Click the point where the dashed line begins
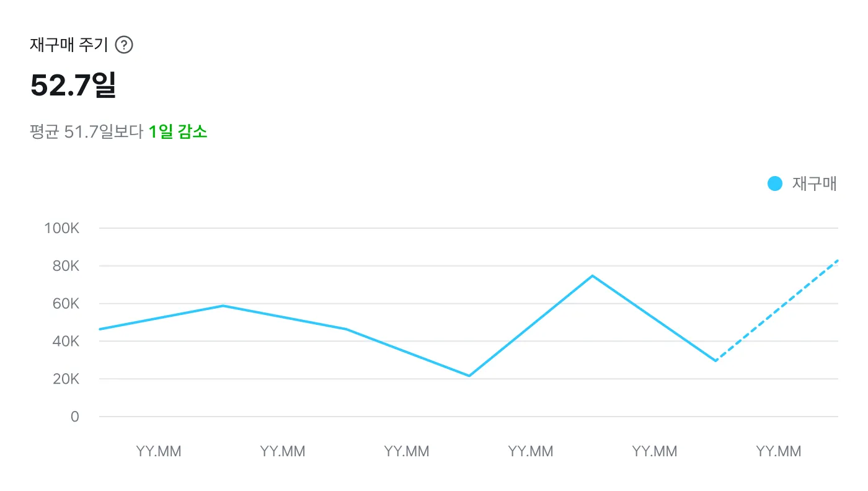Image resolution: width=868 pixels, height=491 pixels. click(715, 361)
